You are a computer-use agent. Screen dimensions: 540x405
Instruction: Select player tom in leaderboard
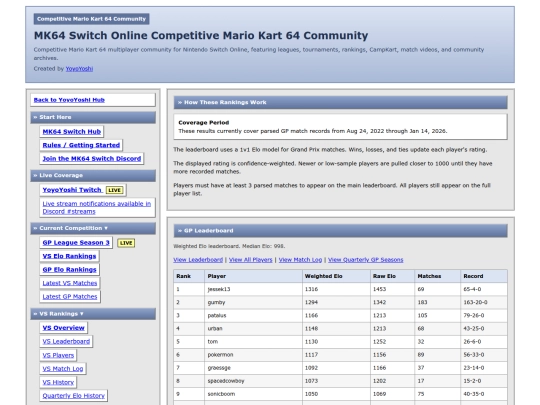[212, 342]
